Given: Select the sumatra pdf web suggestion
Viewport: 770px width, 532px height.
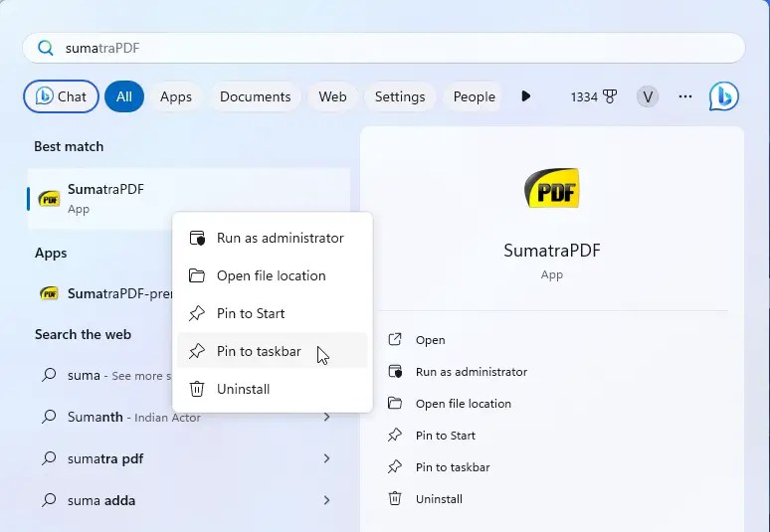Looking at the screenshot, I should [x=189, y=458].
